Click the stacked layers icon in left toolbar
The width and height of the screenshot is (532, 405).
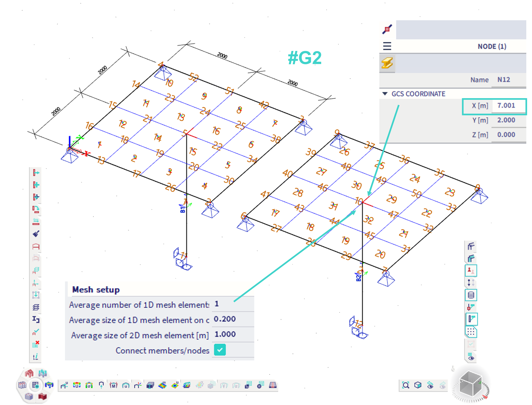(x=36, y=307)
